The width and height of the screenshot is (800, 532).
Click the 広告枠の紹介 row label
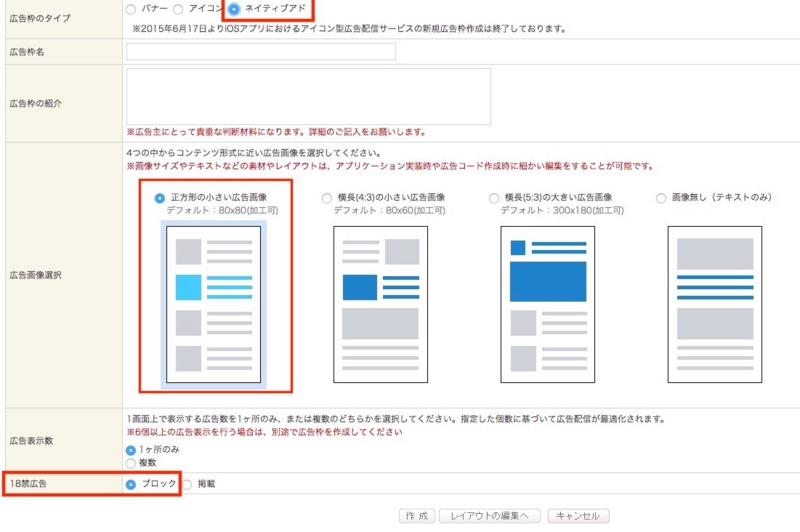tap(36, 104)
